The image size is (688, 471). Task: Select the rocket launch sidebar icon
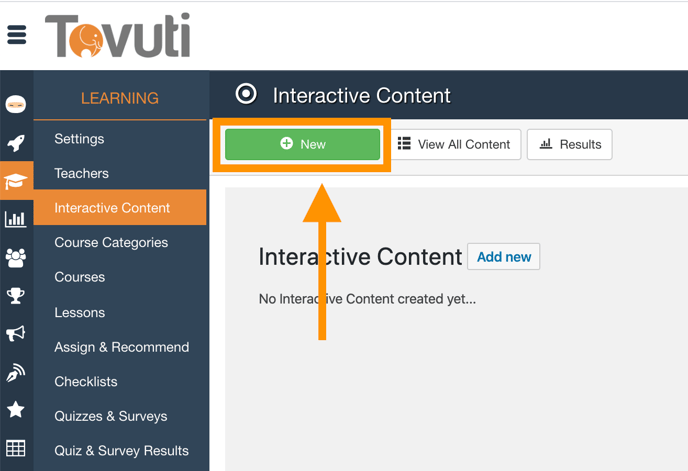[x=16, y=143]
